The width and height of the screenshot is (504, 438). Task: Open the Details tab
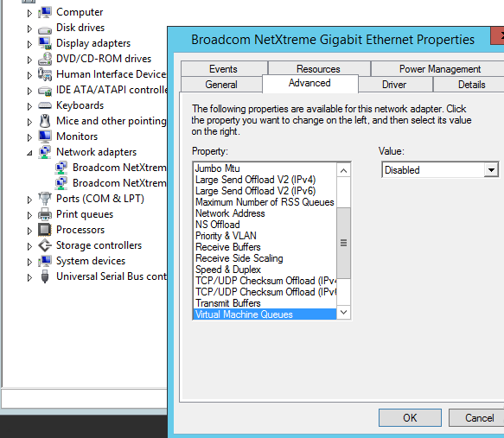(x=471, y=85)
